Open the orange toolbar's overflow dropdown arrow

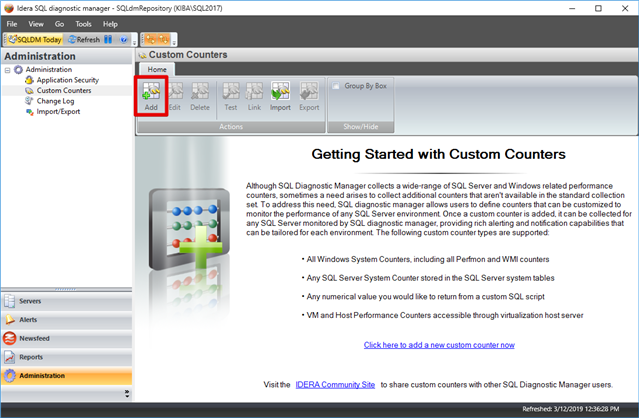coord(174,41)
